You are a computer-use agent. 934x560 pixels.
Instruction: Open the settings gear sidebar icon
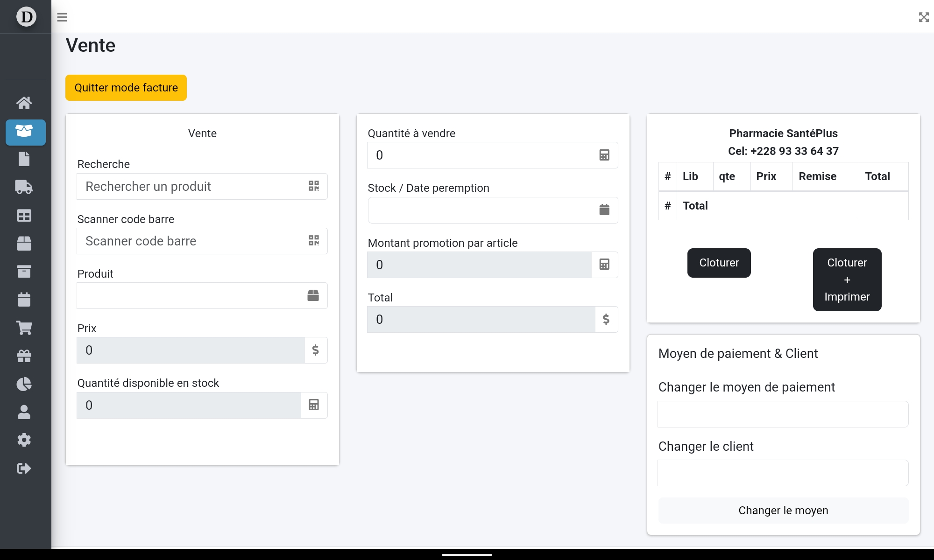tap(24, 440)
